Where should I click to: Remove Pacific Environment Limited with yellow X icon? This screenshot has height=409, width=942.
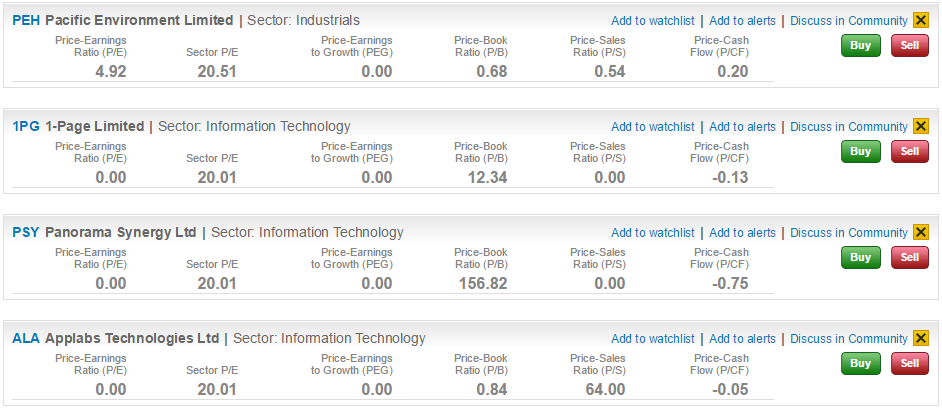pos(921,20)
